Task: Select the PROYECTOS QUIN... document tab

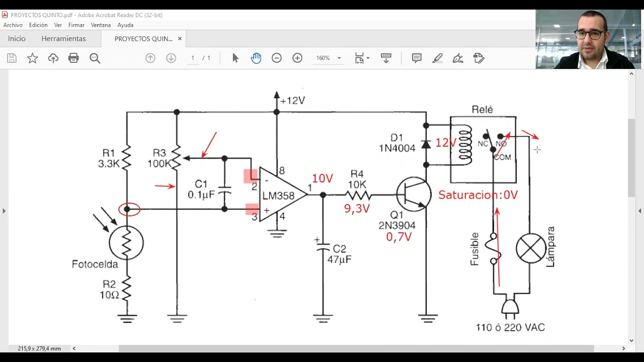Action: (143, 39)
